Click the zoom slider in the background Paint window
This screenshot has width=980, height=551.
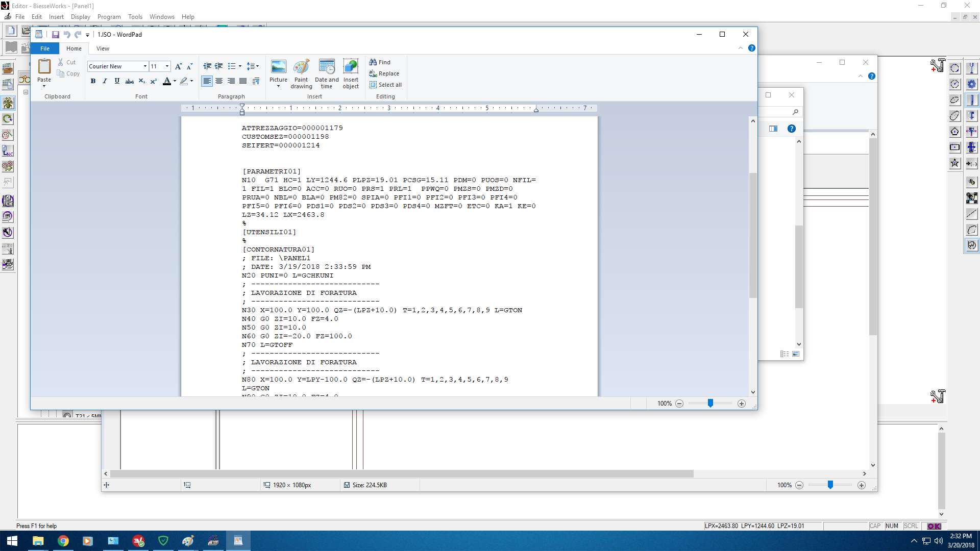(830, 485)
